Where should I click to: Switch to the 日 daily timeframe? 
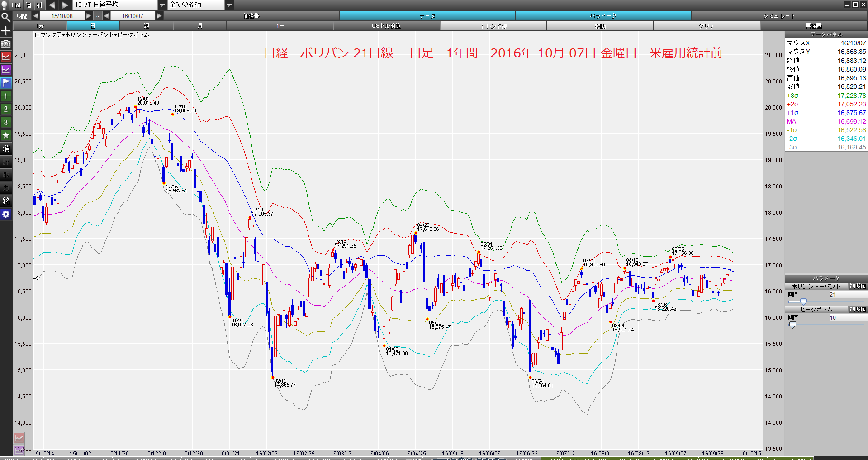pyautogui.click(x=93, y=26)
